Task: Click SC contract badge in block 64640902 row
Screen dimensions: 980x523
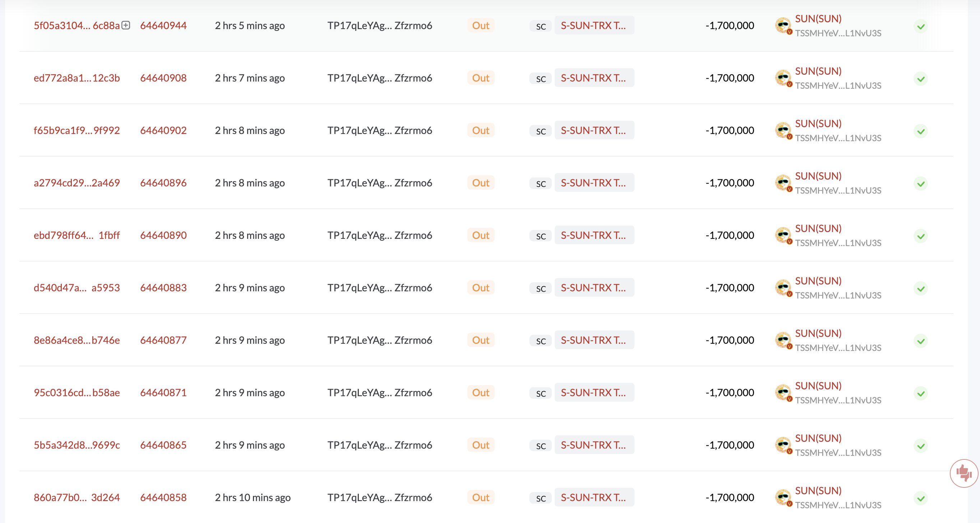Action: tap(541, 131)
